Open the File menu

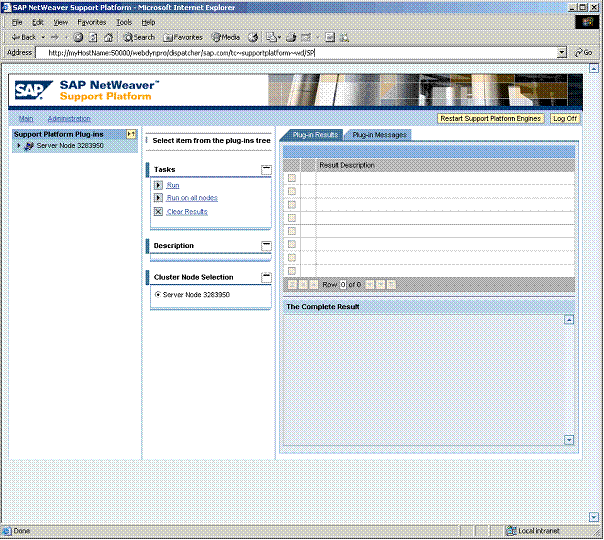(x=17, y=22)
